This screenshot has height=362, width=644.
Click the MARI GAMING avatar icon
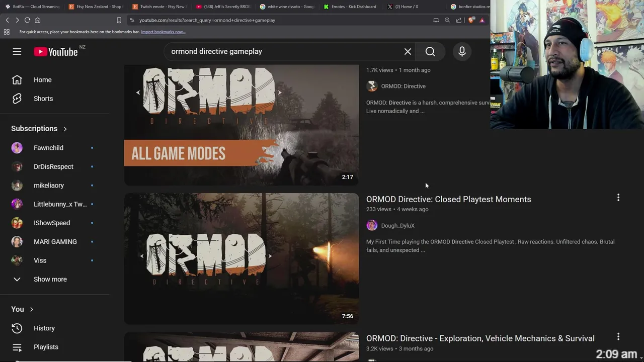point(17,242)
